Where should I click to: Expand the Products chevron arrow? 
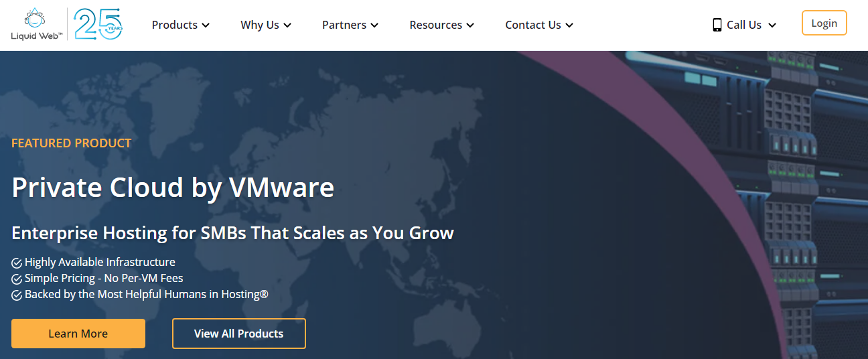click(206, 25)
